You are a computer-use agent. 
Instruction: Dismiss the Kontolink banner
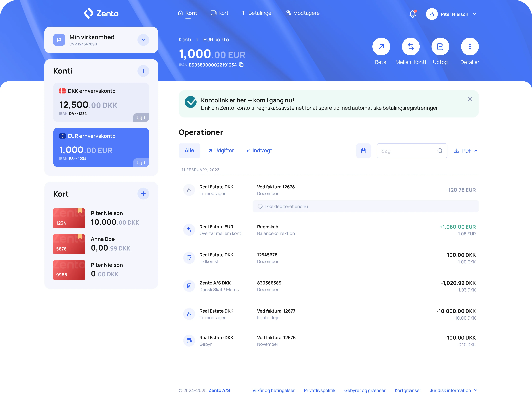tap(470, 99)
